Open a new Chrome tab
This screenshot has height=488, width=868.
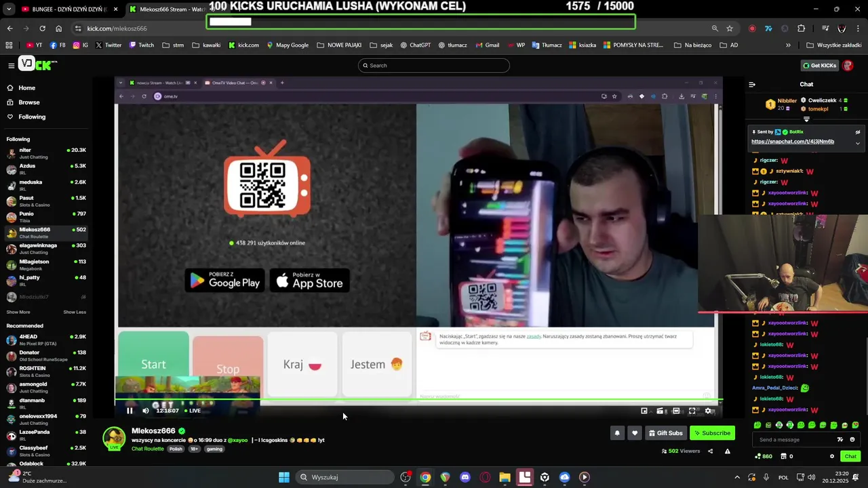[240, 9]
